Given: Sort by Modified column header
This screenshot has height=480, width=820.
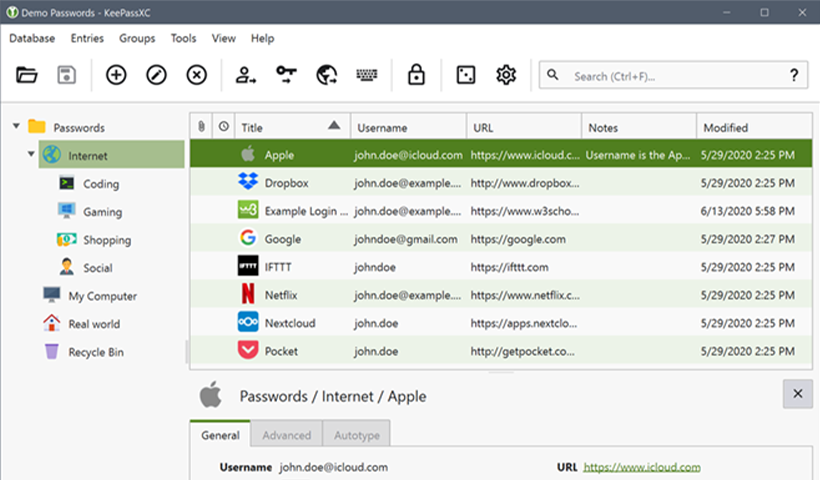Looking at the screenshot, I should pos(754,127).
